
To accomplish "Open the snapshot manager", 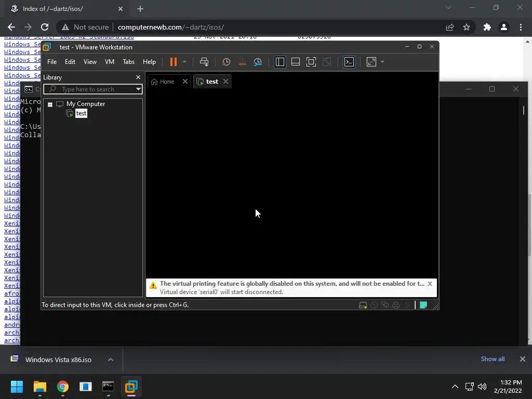I will pos(258,62).
